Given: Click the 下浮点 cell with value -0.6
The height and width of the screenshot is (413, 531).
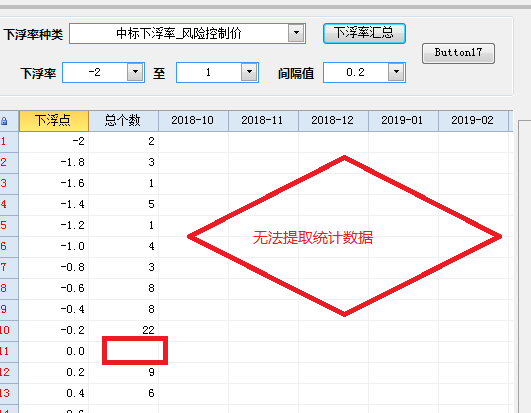Looking at the screenshot, I should 54,288.
